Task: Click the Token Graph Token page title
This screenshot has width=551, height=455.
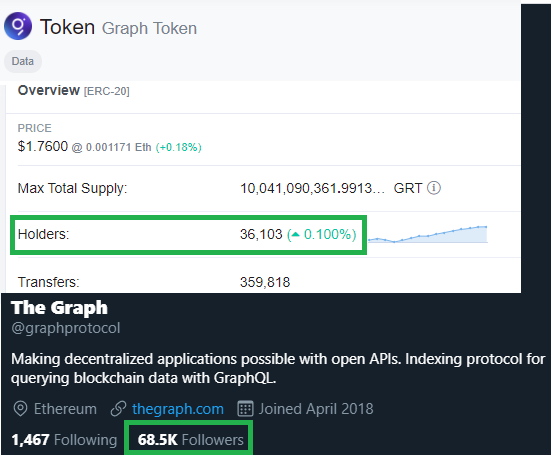Action: point(118,27)
